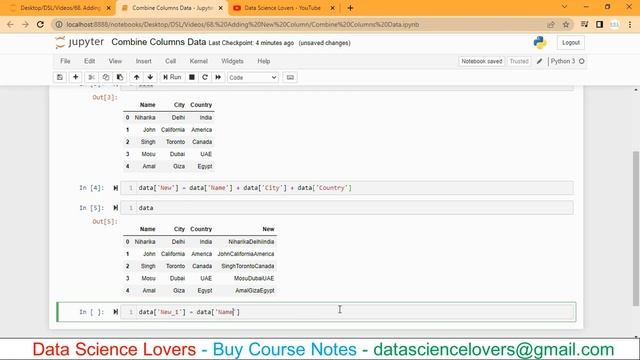Paste cells below using the toolbar icon
Screen dimensions: 640x360
[120, 77]
